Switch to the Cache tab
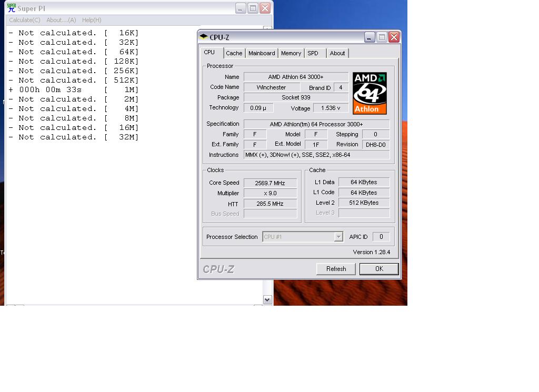 point(234,53)
